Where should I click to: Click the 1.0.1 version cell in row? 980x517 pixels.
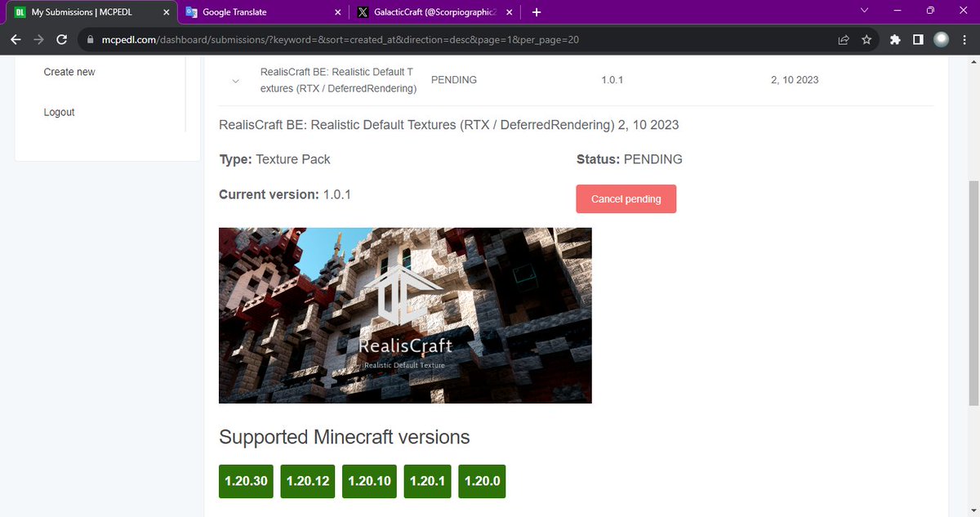coord(612,80)
